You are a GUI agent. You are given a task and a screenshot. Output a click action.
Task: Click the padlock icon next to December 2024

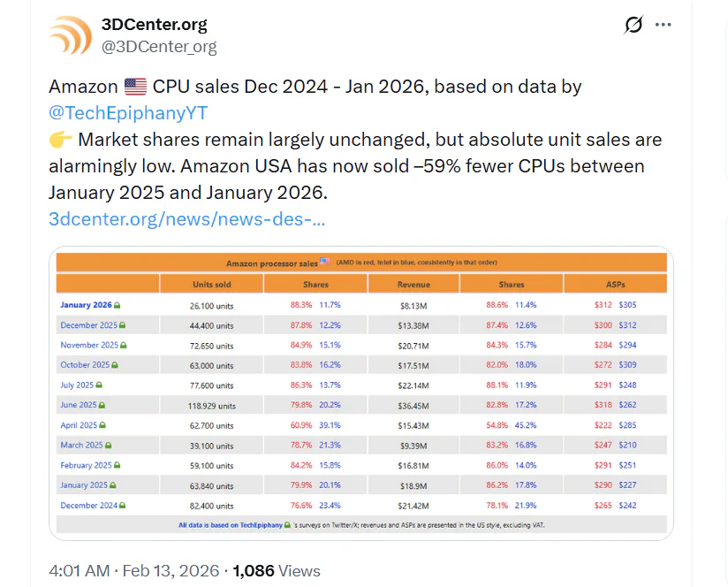click(x=122, y=506)
